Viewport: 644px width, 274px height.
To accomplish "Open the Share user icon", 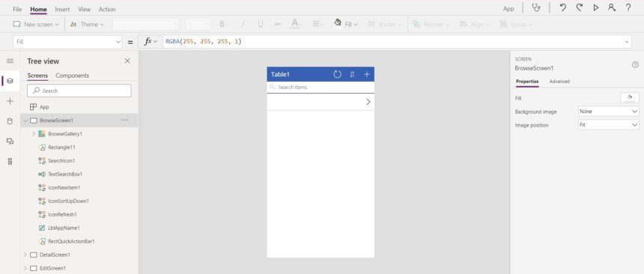I will (612, 7).
